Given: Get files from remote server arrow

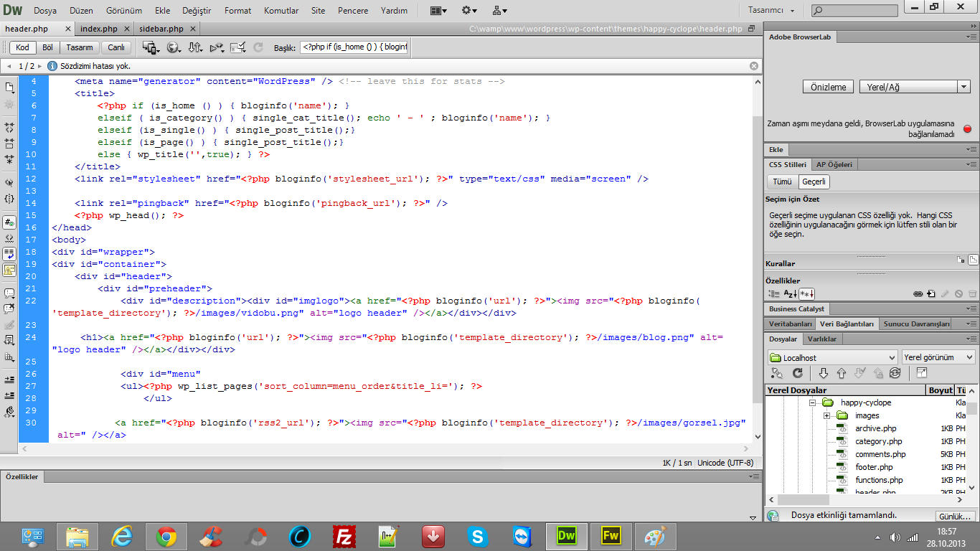Looking at the screenshot, I should tap(823, 373).
